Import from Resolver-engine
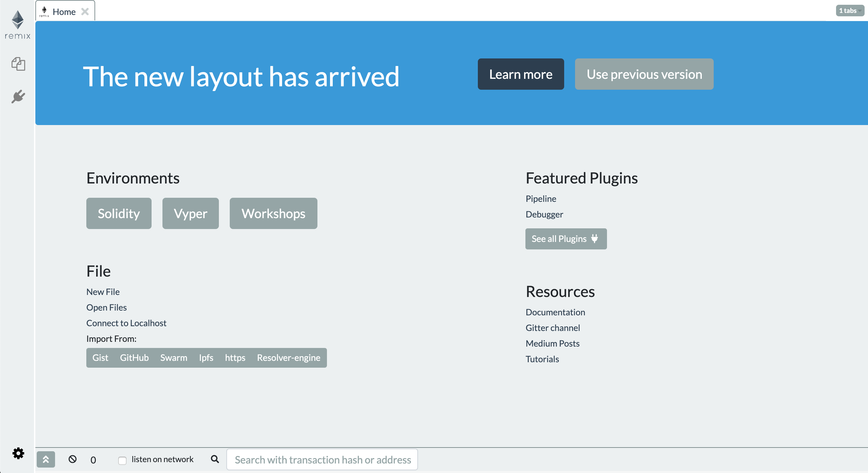 click(289, 358)
